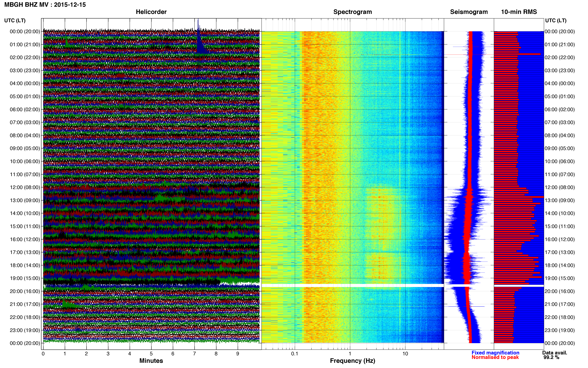Click the 08:00 (04:00) label beside the RMS panel

[560, 135]
